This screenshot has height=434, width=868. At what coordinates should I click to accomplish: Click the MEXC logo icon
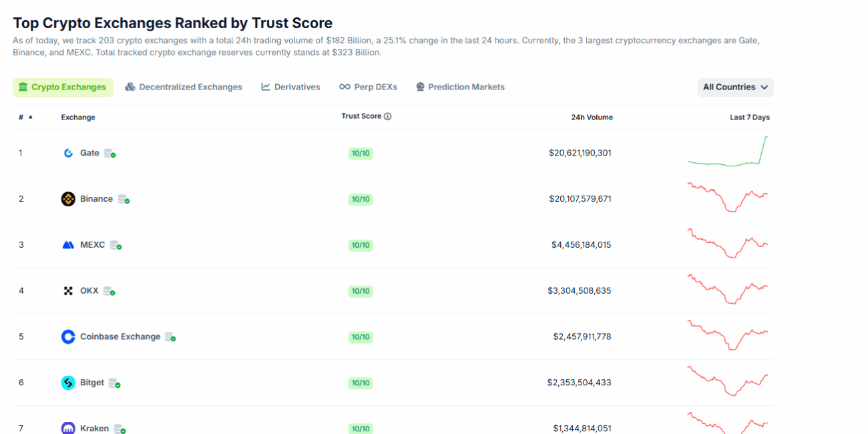point(68,245)
